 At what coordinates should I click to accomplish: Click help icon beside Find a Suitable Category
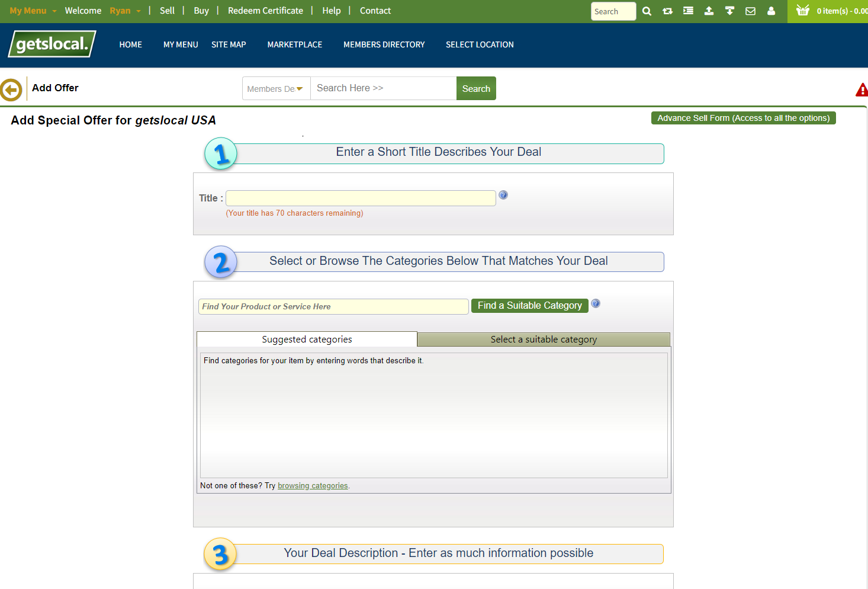coord(596,303)
